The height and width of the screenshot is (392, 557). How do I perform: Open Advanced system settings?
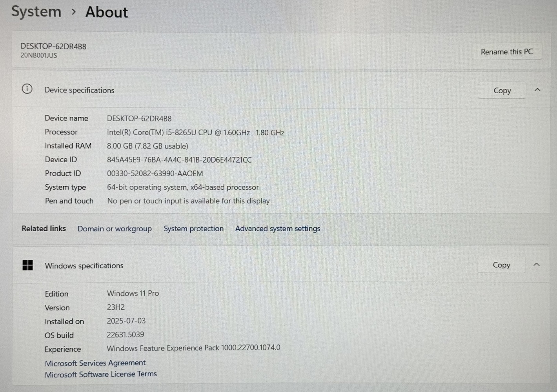pyautogui.click(x=278, y=229)
